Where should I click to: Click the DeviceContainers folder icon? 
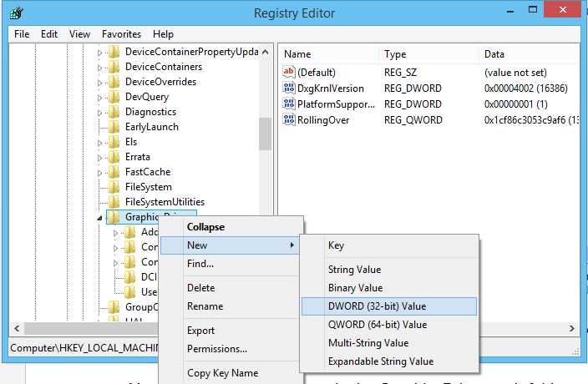[x=114, y=67]
